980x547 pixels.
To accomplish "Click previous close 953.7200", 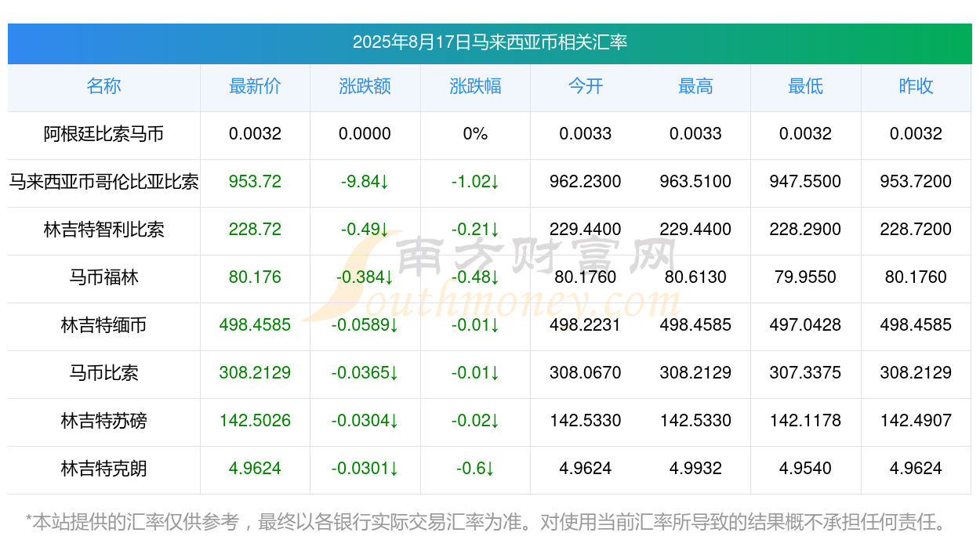I will click(x=916, y=182).
